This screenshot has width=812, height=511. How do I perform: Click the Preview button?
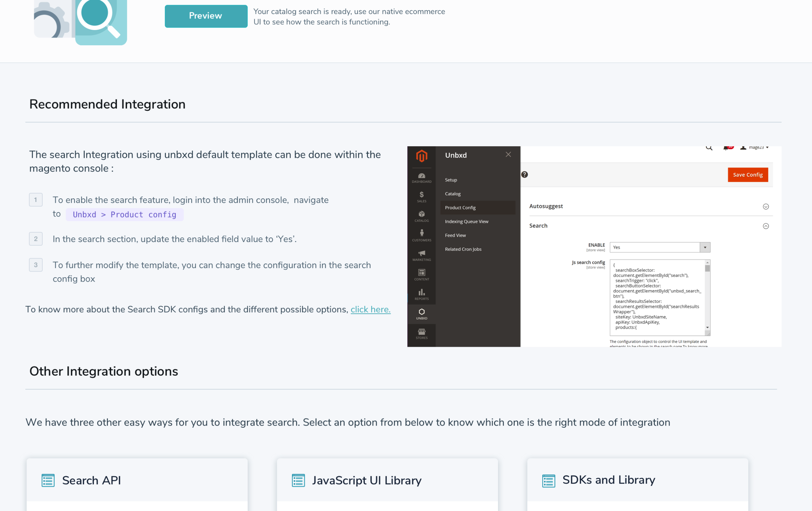tap(206, 16)
